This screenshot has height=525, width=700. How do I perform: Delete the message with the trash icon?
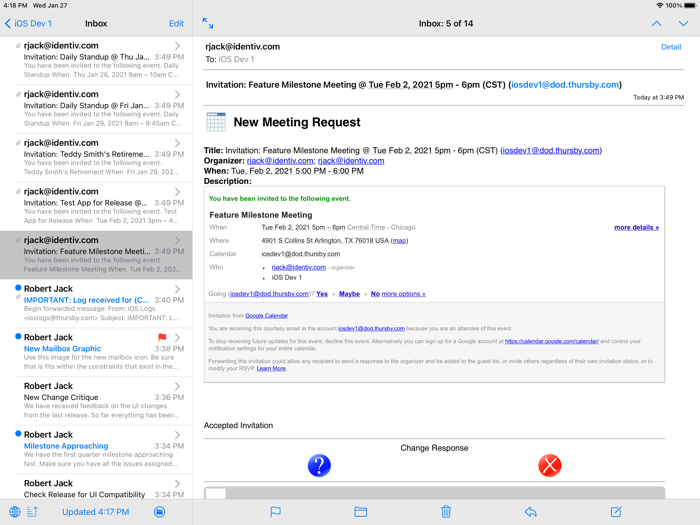click(x=446, y=511)
